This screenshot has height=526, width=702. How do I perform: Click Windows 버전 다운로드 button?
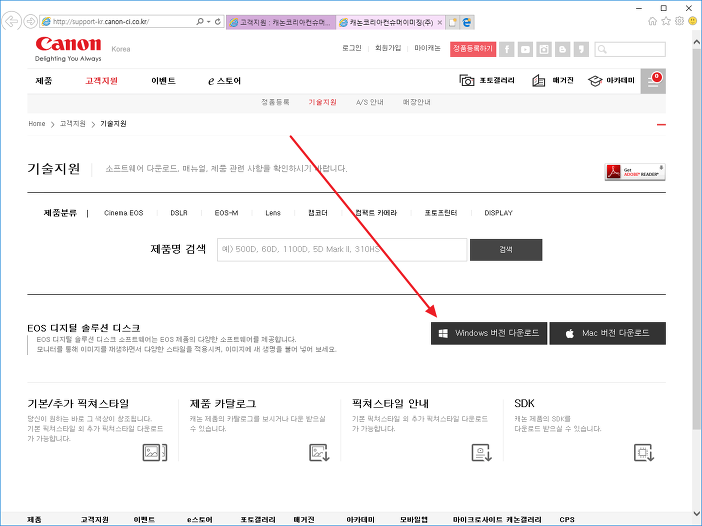[489, 333]
